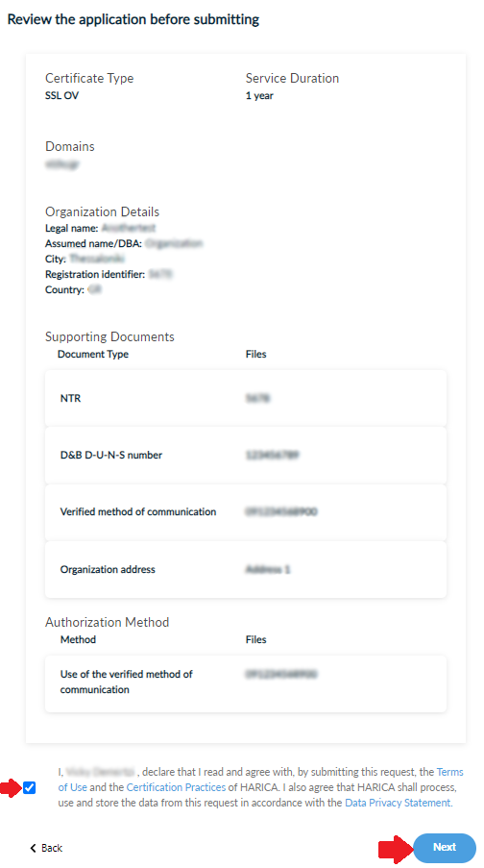Viewport: 484px width, 868px height.
Task: Open the Data Privacy Statement link
Action: [399, 802]
